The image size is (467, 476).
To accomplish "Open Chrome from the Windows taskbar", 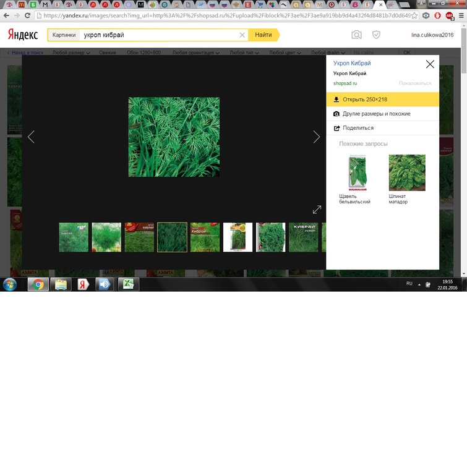I will click(38, 284).
